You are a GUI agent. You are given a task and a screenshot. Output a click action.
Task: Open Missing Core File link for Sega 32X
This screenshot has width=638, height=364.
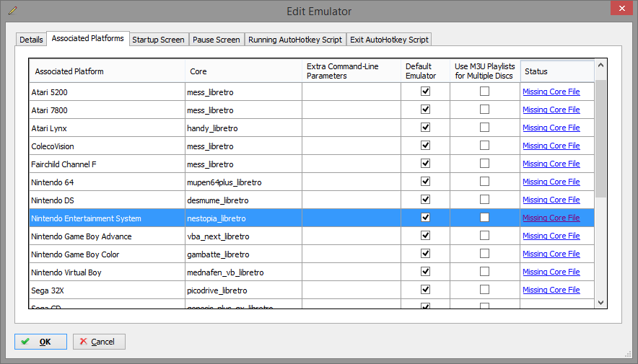(x=551, y=290)
